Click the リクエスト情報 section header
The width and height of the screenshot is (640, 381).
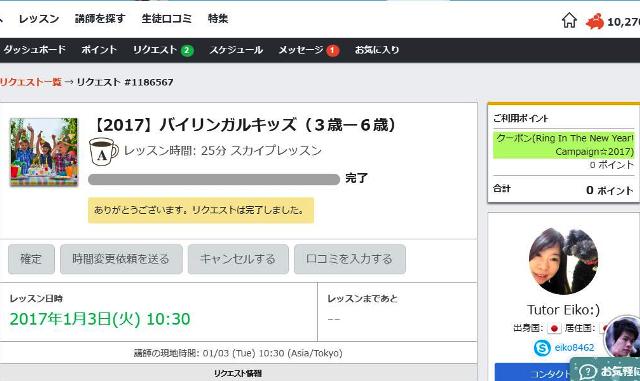[238, 373]
